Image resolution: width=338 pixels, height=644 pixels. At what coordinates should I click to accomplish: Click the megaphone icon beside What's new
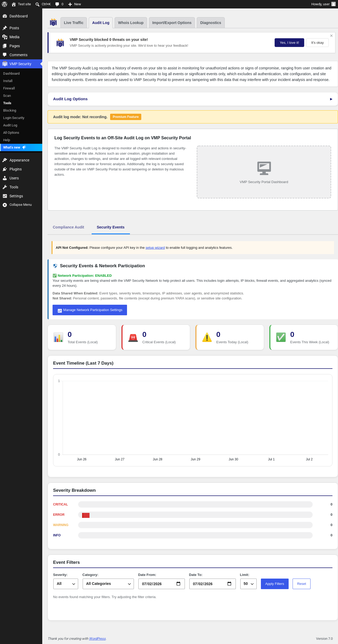24,147
